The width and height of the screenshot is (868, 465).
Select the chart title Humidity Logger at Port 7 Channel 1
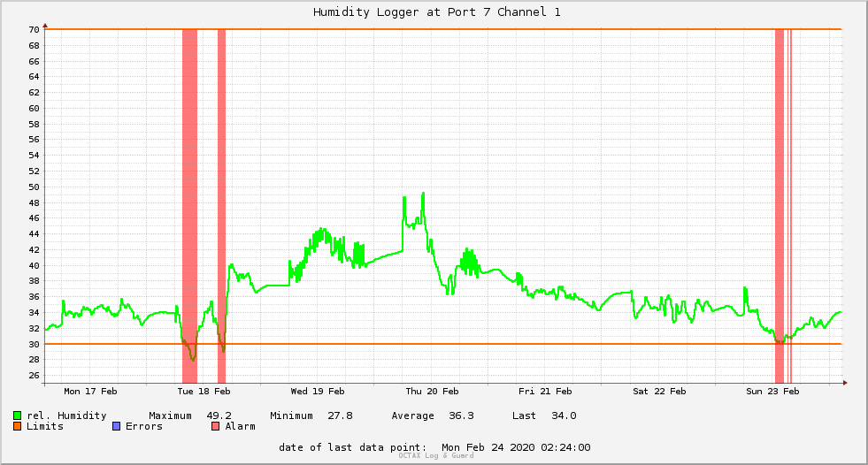click(437, 11)
